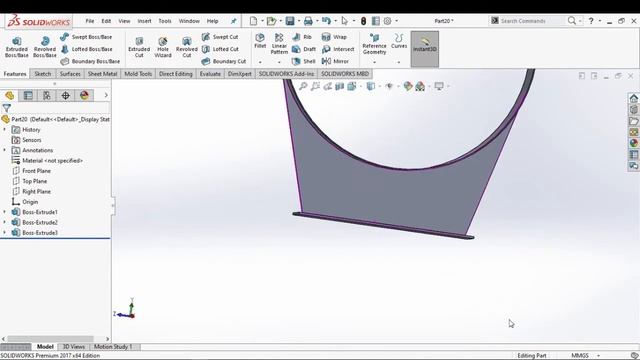Open the Tools menu
Screen dimensions: 640x360
pyautogui.click(x=165, y=21)
